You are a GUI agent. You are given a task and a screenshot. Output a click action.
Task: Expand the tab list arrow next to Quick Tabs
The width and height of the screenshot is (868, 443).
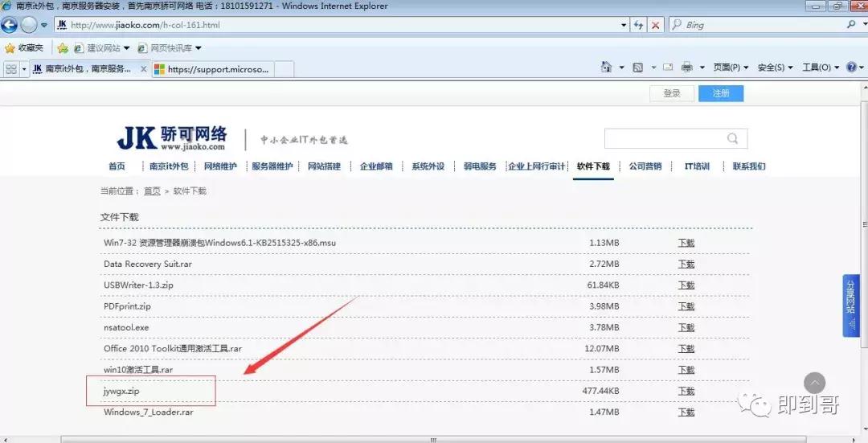coord(24,69)
